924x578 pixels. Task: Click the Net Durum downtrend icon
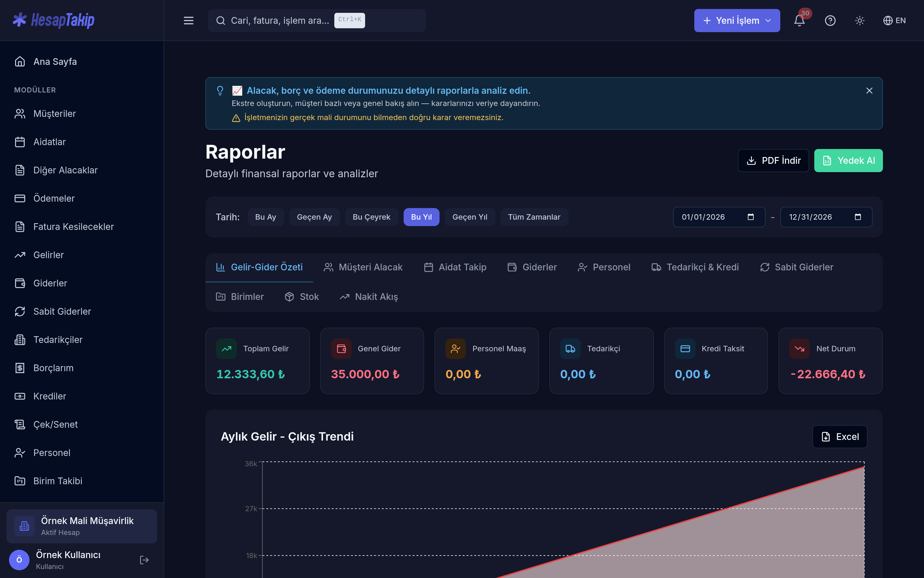pyautogui.click(x=800, y=349)
